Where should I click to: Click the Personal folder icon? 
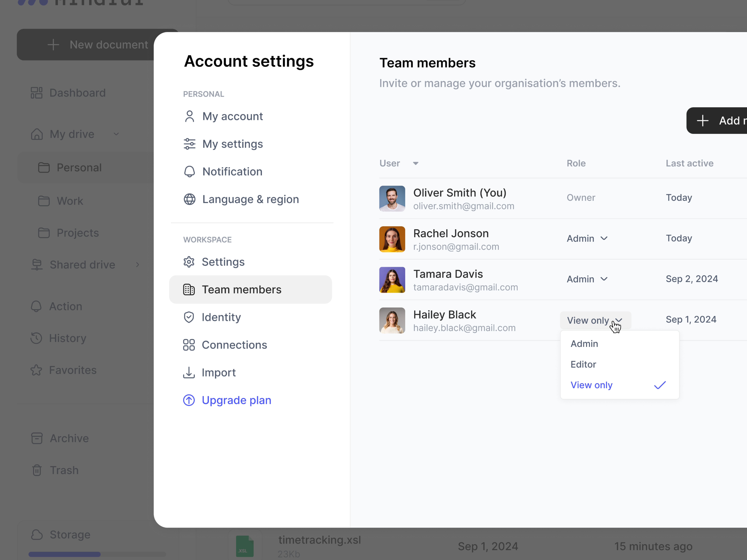click(44, 168)
